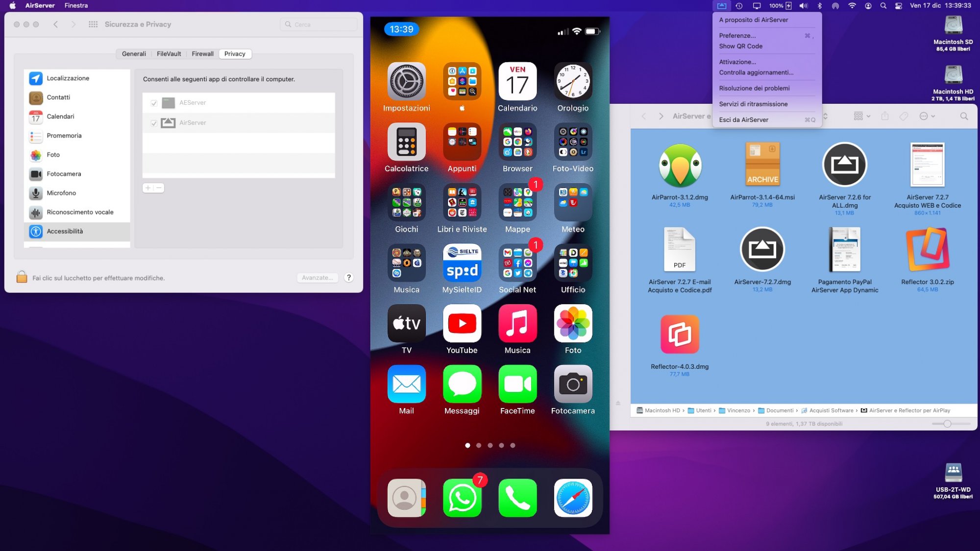Open the Finestra menu in menu bar
Viewport: 980px width, 551px height.
click(76, 5)
